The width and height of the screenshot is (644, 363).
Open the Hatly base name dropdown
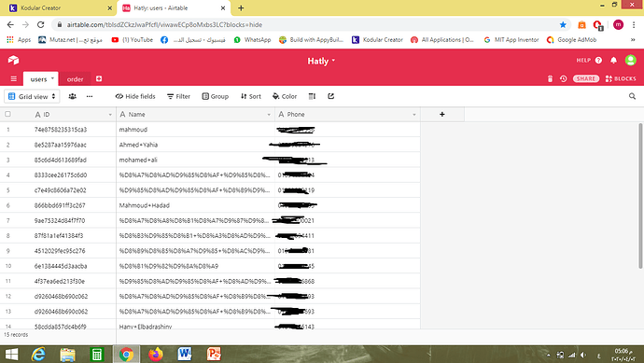322,61
